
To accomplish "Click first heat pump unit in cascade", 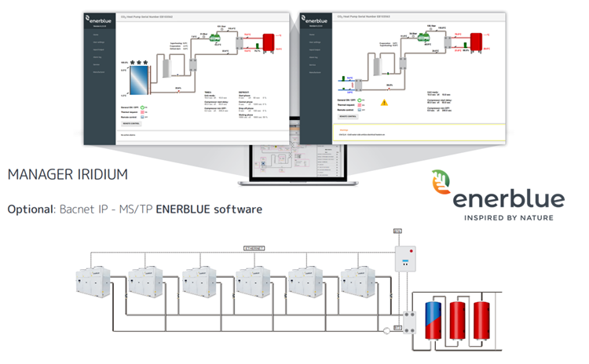I will coord(93,282).
